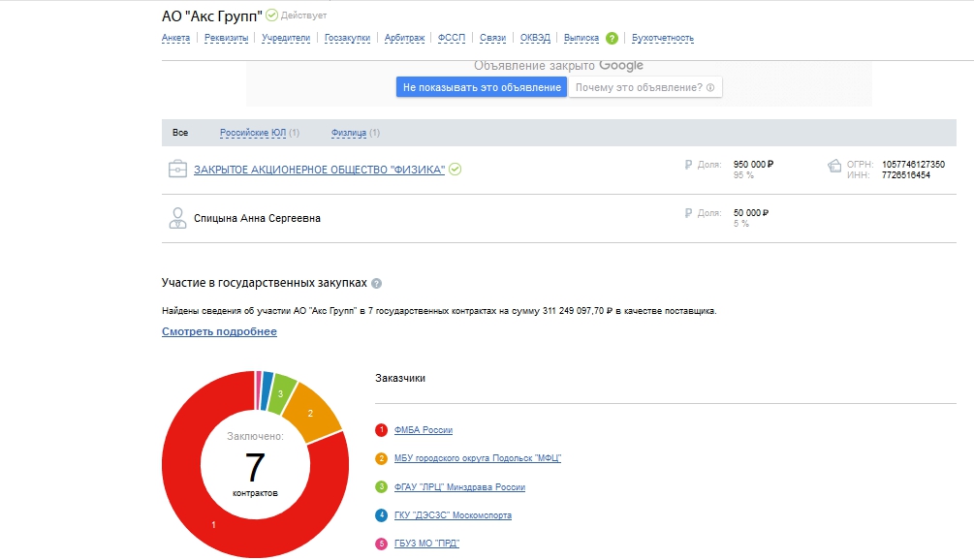The height and width of the screenshot is (560, 974).
Task: Click orange legend marker 2 for МБУ Подольск
Action: pyautogui.click(x=382, y=458)
